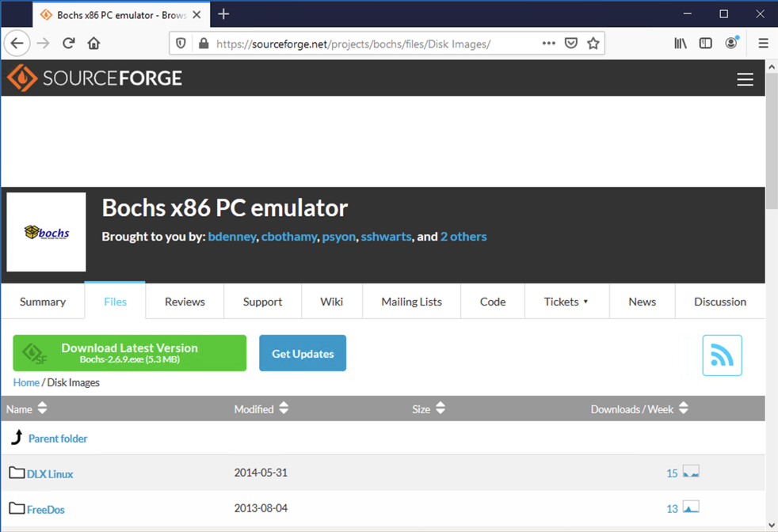The width and height of the screenshot is (778, 532).
Task: Sort files by Size column arrows
Action: pyautogui.click(x=440, y=408)
